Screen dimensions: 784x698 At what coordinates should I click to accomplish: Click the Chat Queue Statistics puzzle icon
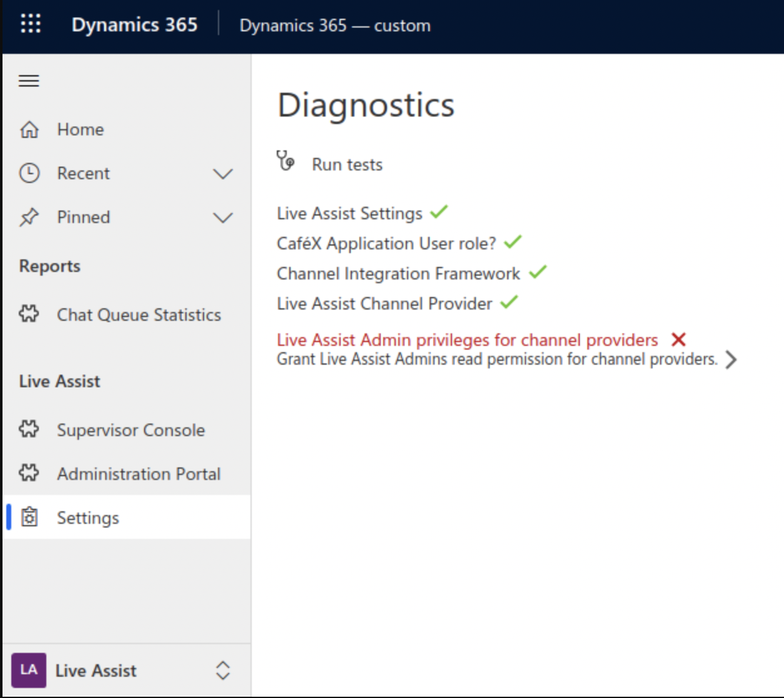tap(29, 314)
